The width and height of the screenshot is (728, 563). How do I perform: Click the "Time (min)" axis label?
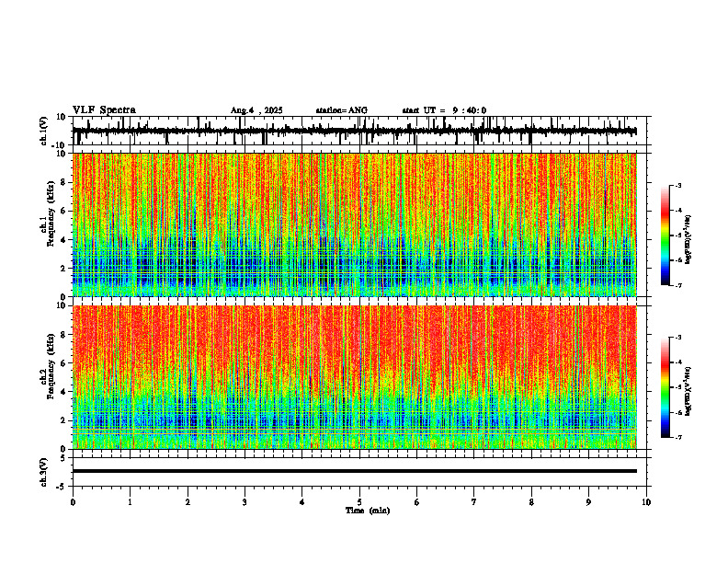coord(368,511)
